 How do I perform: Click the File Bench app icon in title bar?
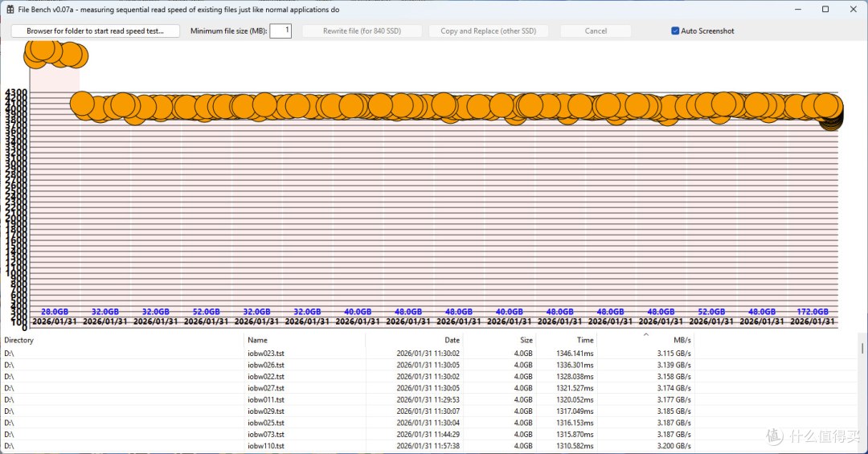pyautogui.click(x=10, y=10)
